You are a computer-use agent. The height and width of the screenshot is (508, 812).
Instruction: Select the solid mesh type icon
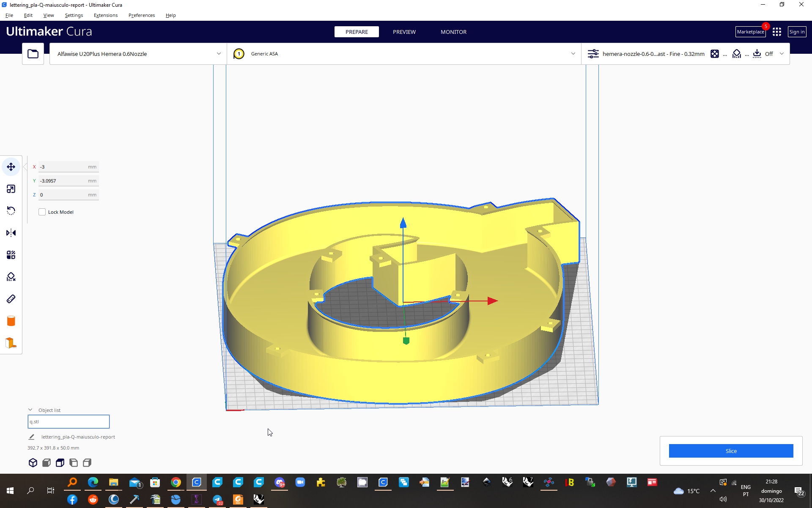(33, 463)
